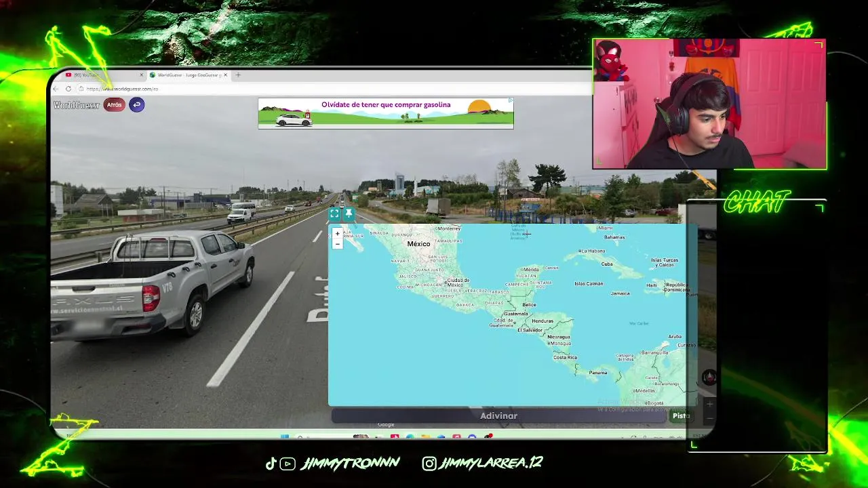Click the Street View compass icon
The width and height of the screenshot is (868, 488).
coord(709,378)
